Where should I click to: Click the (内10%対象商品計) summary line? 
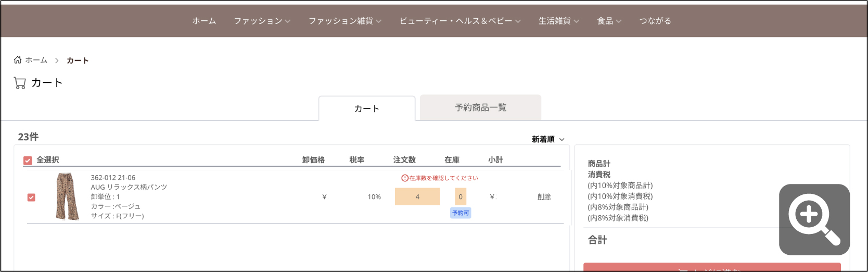point(620,186)
